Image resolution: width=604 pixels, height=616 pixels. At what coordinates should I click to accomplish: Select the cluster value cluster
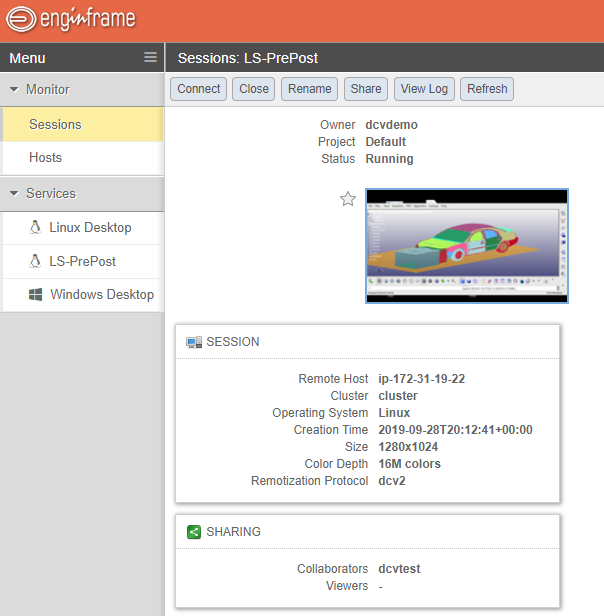398,396
